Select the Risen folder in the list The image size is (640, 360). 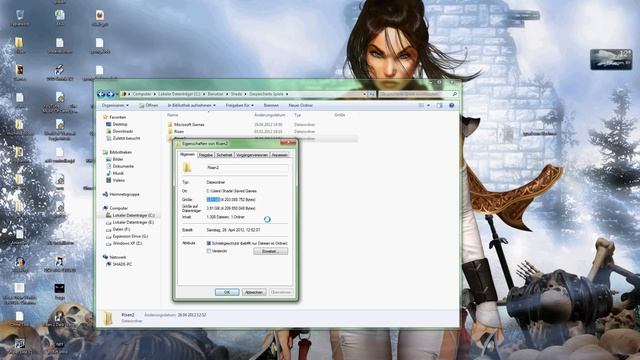pos(179,131)
